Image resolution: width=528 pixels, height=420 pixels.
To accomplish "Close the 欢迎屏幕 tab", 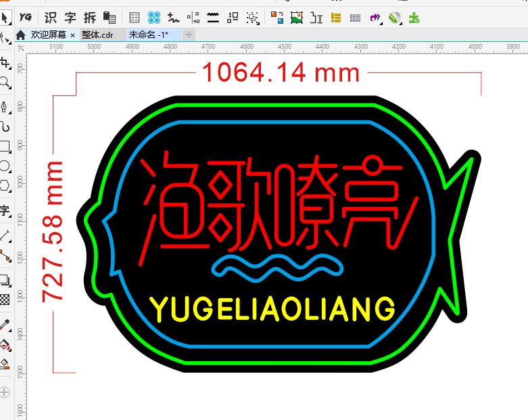I will tap(72, 35).
